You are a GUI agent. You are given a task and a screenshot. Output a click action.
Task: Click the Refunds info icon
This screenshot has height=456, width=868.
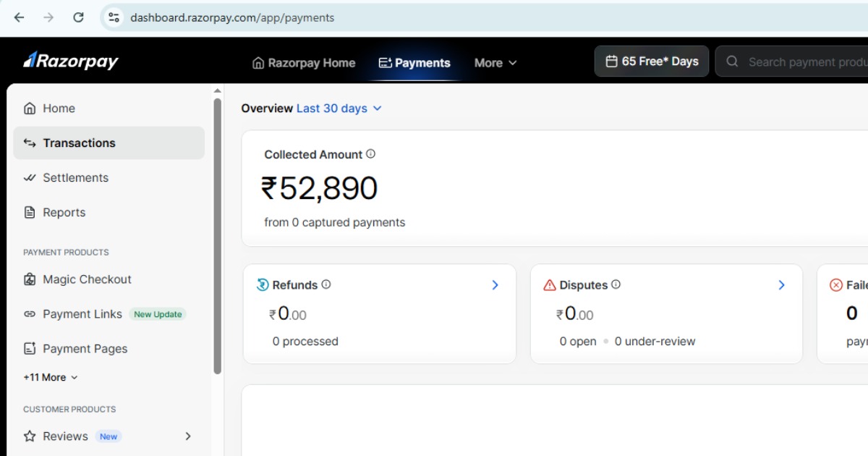click(x=326, y=285)
